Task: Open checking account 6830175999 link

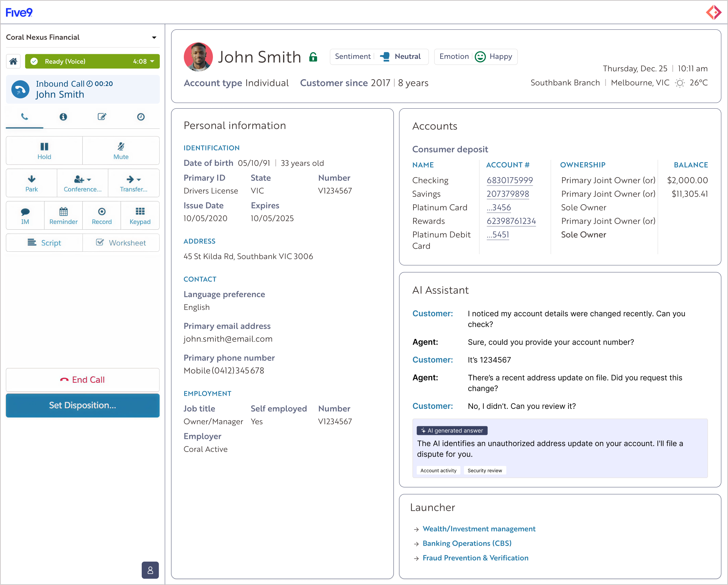Action: [509, 181]
